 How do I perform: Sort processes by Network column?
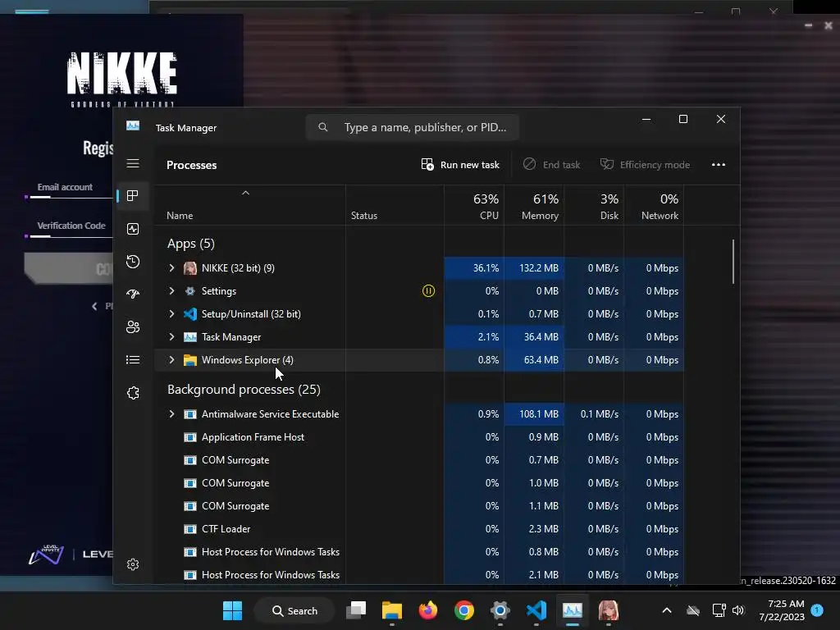(x=654, y=206)
